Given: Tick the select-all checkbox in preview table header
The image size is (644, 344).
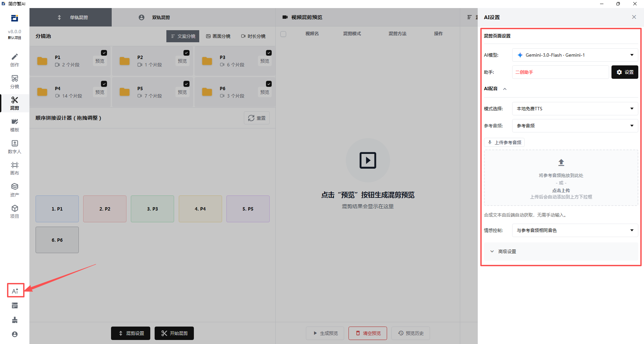Looking at the screenshot, I should (x=283, y=34).
